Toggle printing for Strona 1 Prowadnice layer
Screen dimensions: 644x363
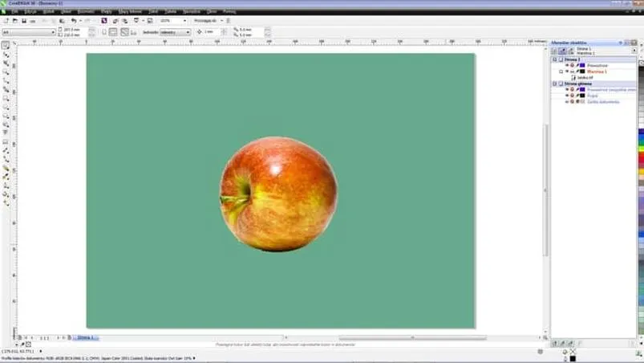coord(572,65)
